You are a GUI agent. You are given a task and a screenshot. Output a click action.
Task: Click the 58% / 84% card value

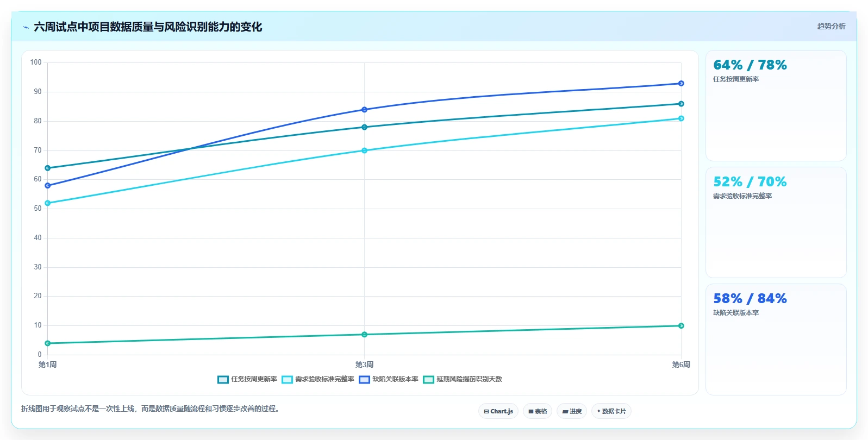(750, 299)
